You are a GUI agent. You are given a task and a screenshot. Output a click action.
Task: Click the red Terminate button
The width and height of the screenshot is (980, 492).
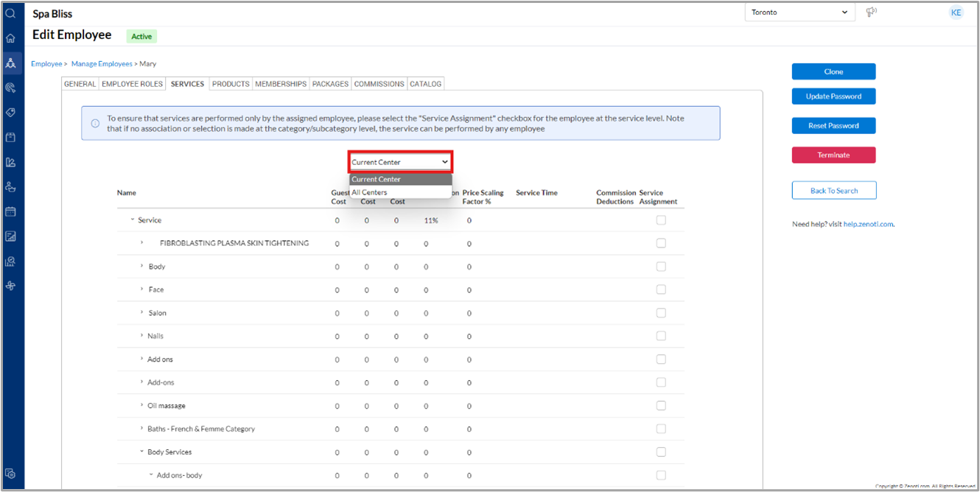pos(834,155)
